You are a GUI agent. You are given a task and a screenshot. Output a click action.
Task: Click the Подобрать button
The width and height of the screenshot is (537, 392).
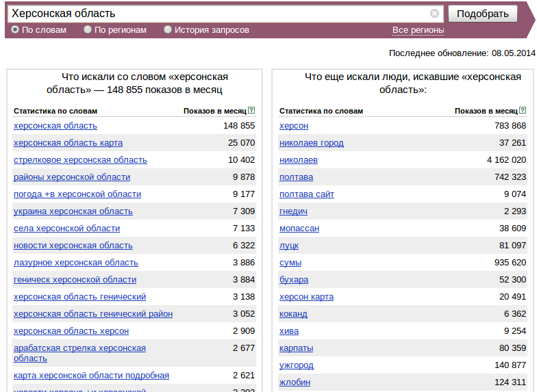(482, 14)
